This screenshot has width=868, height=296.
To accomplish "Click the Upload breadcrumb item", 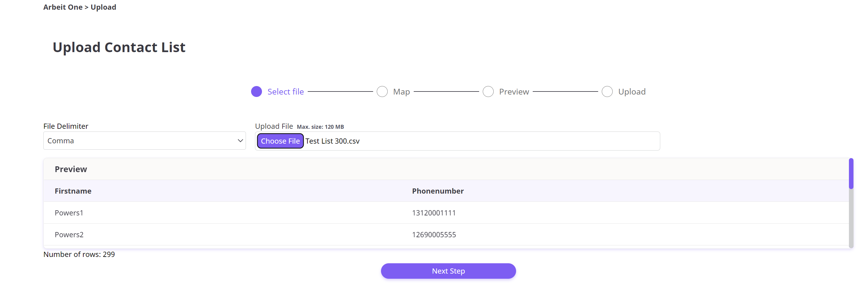I will [x=104, y=7].
